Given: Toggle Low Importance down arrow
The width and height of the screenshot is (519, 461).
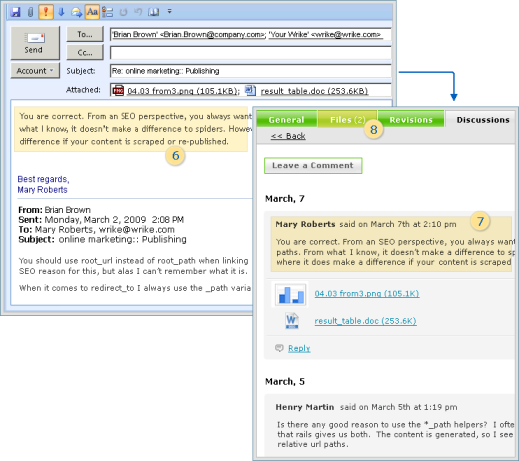Looking at the screenshot, I should [61, 12].
